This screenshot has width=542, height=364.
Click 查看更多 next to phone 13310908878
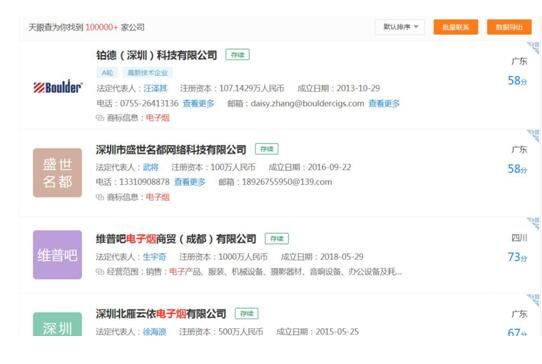click(190, 182)
